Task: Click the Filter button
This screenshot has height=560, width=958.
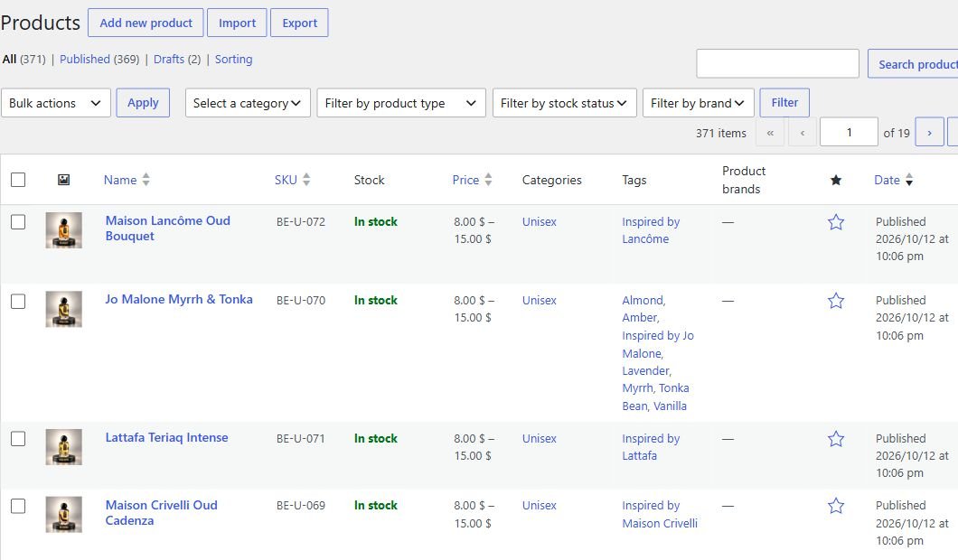Action: pos(784,103)
